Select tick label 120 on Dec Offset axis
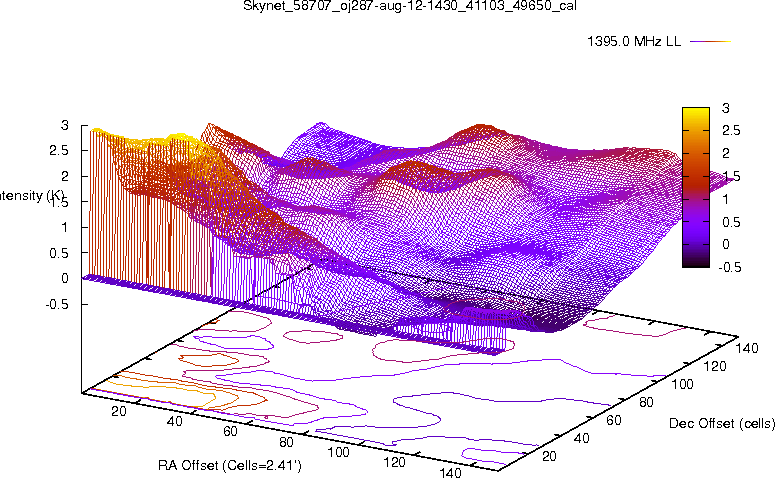 715,366
